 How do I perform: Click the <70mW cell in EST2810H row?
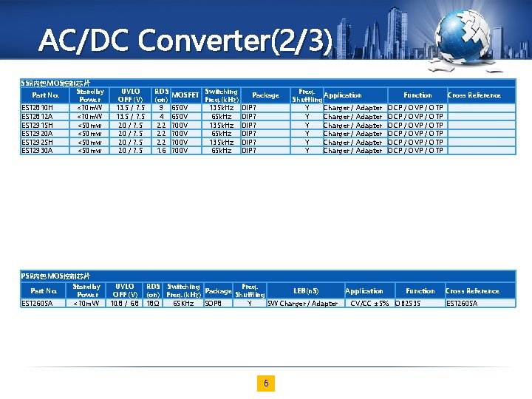(89, 108)
